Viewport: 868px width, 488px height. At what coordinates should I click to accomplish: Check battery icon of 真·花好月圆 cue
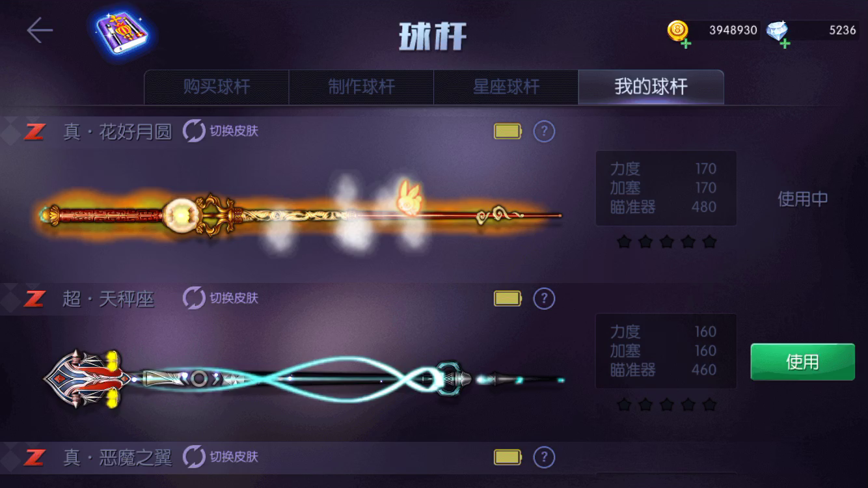[x=508, y=131]
